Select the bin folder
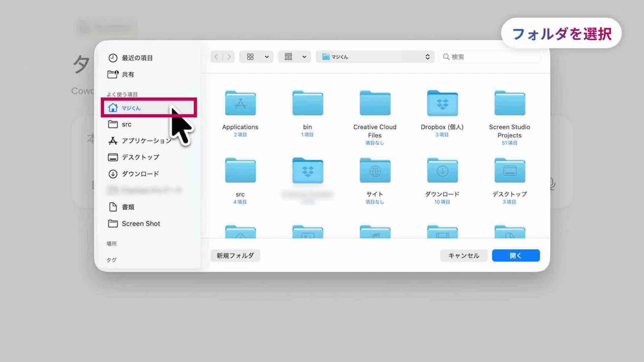 pos(308,103)
